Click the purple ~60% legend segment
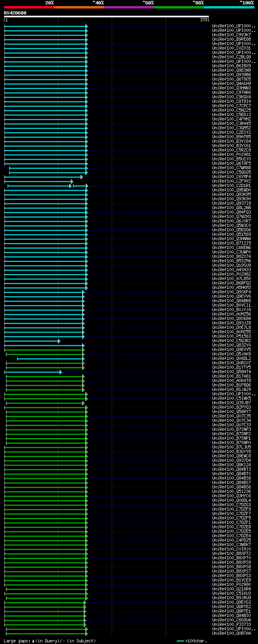 129,7
